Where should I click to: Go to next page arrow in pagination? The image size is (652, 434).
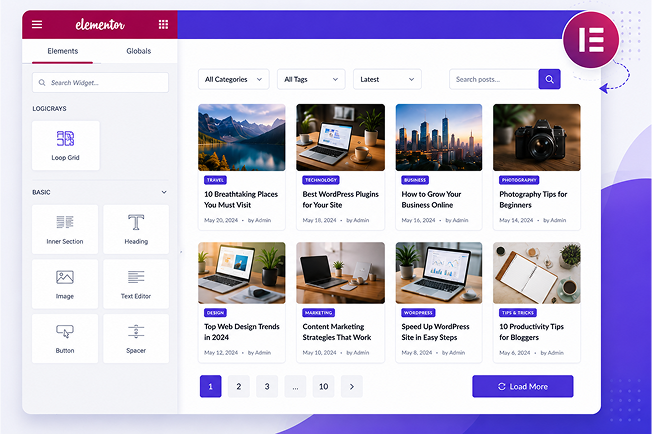point(352,387)
